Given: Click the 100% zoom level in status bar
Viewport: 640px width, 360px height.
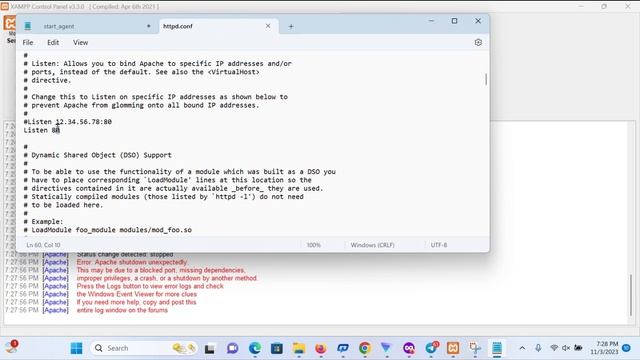Looking at the screenshot, I should 313,245.
